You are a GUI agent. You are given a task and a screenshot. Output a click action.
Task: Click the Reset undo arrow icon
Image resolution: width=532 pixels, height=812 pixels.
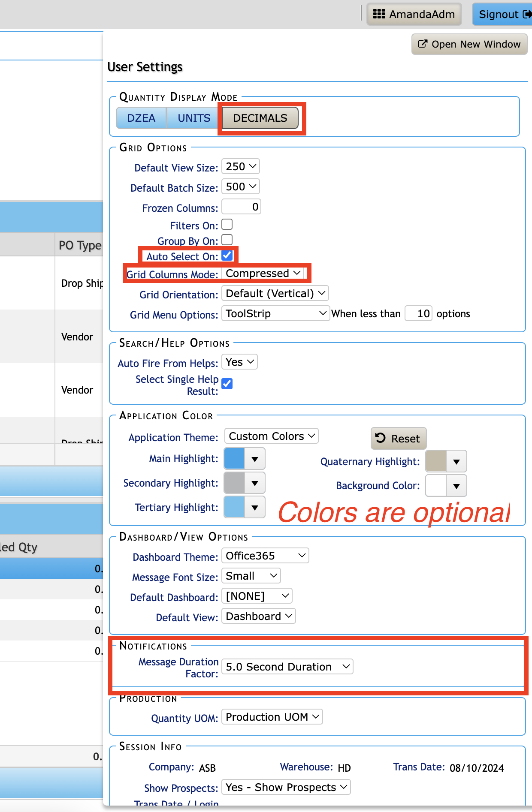coord(381,438)
